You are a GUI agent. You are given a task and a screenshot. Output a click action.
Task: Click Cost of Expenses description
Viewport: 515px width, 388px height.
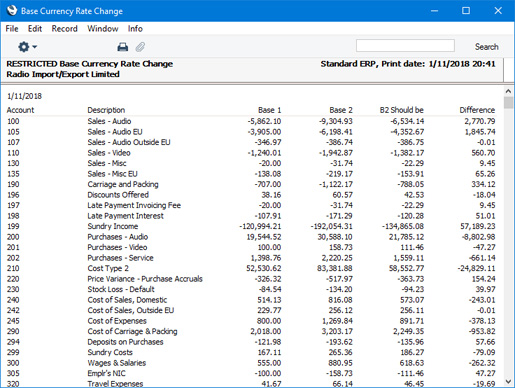117,321
